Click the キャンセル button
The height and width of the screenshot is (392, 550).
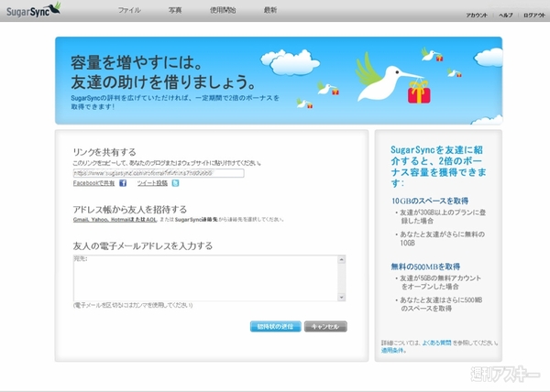coord(325,326)
